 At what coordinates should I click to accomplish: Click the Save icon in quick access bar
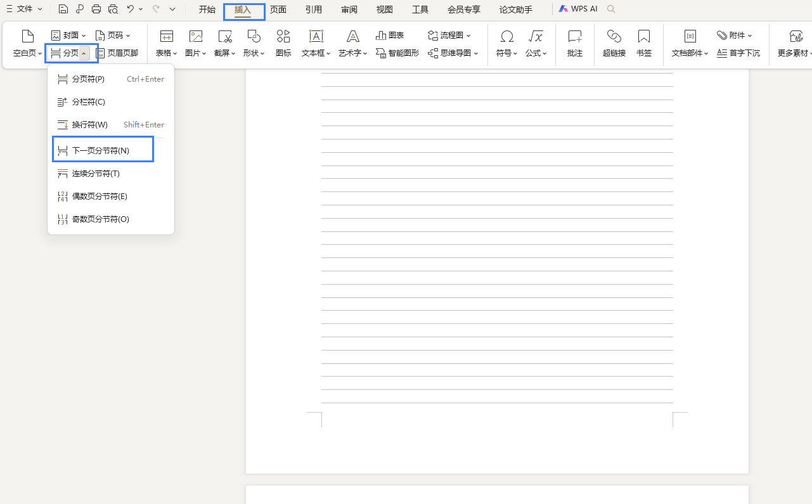(x=63, y=10)
